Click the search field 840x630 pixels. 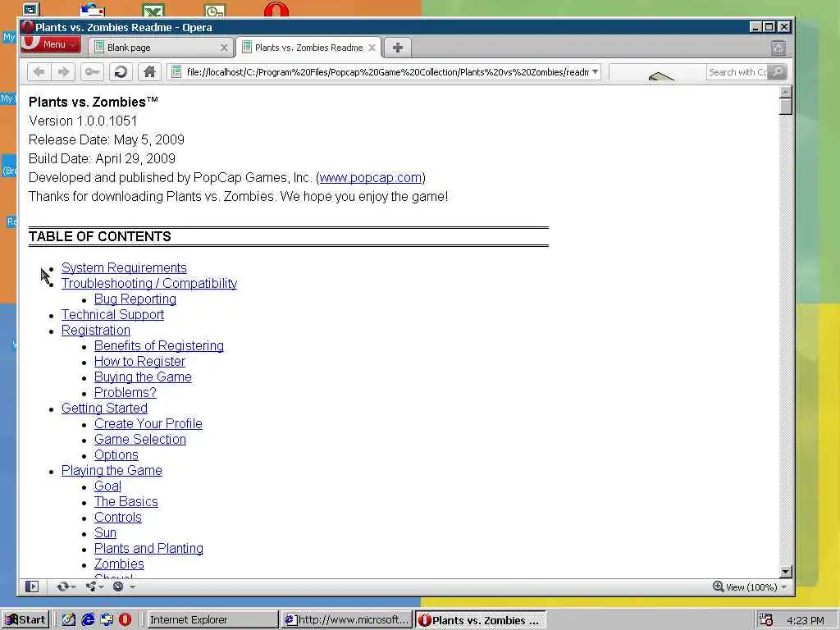pos(737,72)
